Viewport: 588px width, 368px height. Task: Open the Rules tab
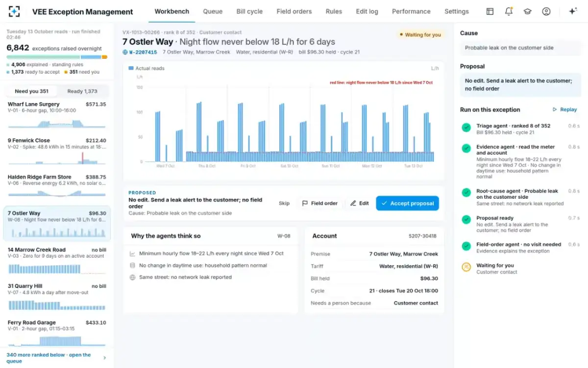[334, 11]
